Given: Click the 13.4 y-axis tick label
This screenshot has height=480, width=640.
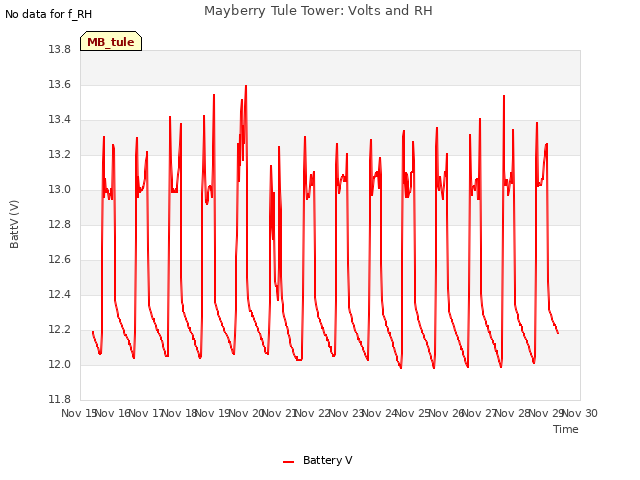Looking at the screenshot, I should click(x=60, y=120).
